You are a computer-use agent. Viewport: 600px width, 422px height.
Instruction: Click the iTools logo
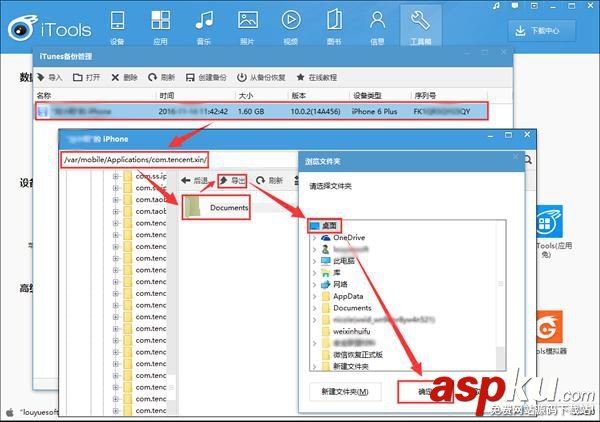[50, 28]
